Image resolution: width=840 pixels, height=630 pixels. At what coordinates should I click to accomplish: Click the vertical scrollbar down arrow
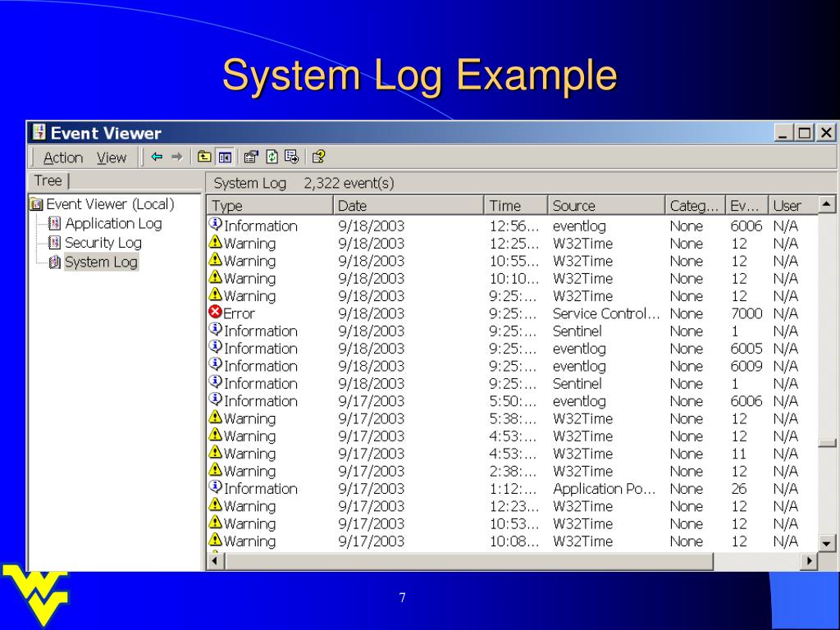pos(827,542)
